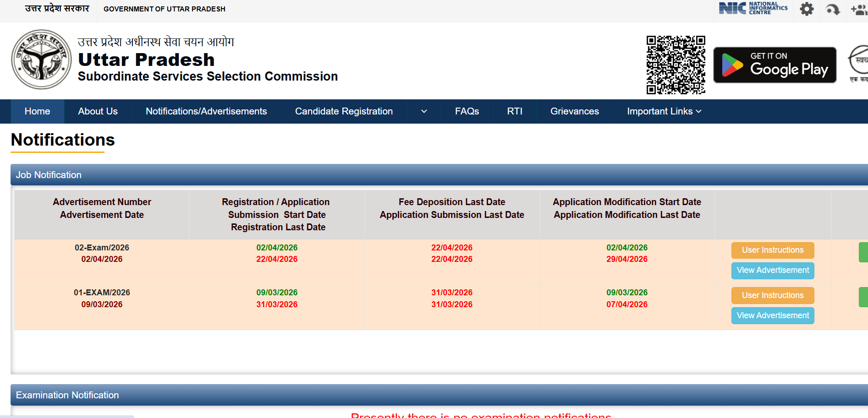Open Notifications/Advertisements in the navigation bar
This screenshot has height=418, width=868.
click(206, 111)
